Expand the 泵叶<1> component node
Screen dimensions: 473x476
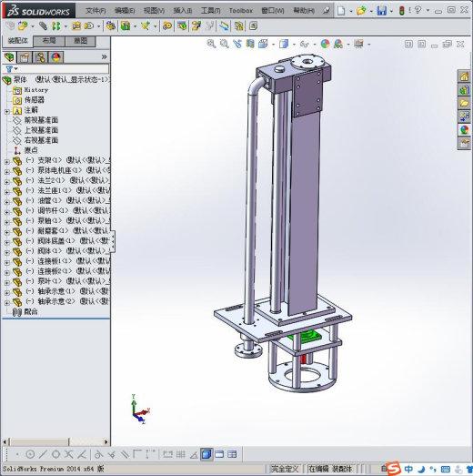7,283
